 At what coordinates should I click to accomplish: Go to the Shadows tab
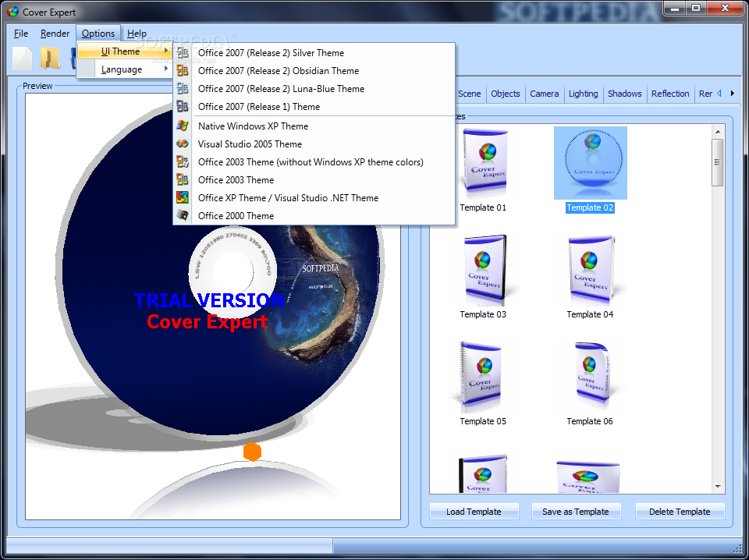pos(625,94)
